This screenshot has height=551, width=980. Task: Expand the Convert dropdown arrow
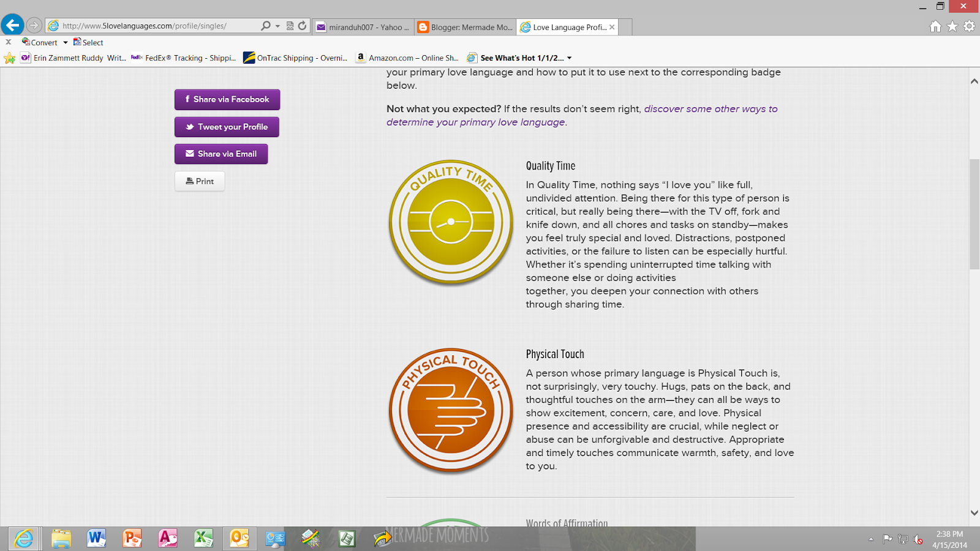66,42
